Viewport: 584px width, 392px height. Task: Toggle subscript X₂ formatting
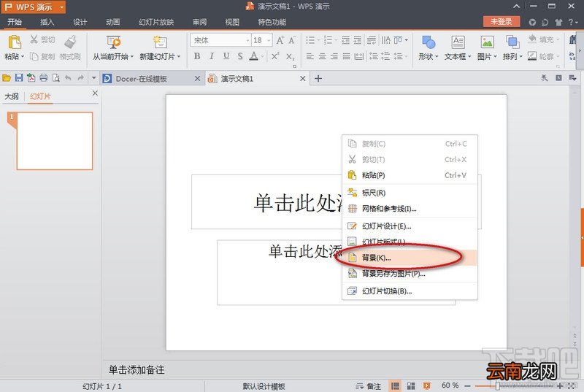(290, 57)
